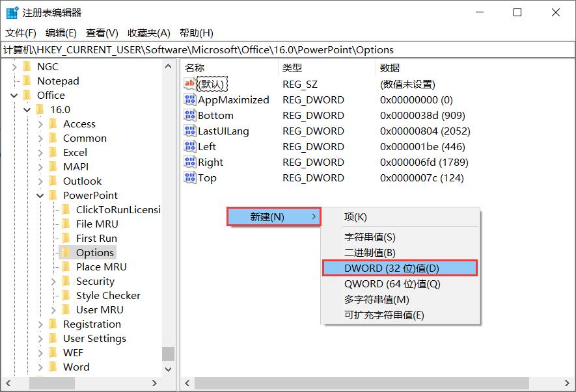Click the AppMaximized DWORD value icon
Viewport: 576px width, 392px height.
coord(190,100)
